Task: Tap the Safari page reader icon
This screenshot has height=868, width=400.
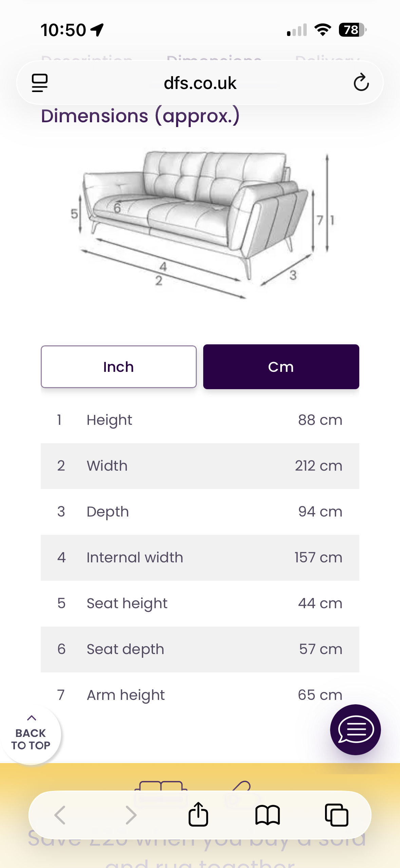Action: click(x=40, y=83)
